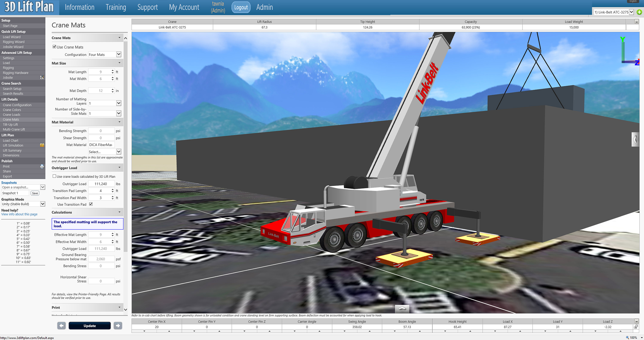Screen dimensions: 644x340
Task: Open the Number of Matting Layers dropdown
Action: (119, 103)
